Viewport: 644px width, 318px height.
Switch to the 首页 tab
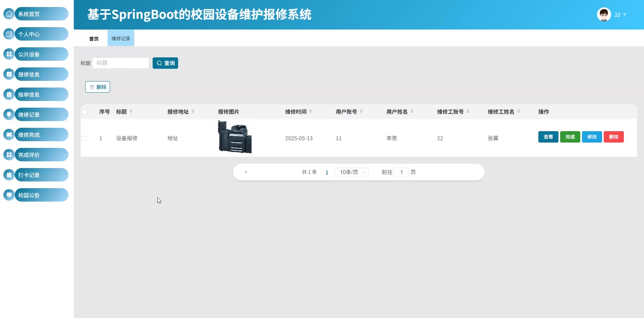point(94,39)
